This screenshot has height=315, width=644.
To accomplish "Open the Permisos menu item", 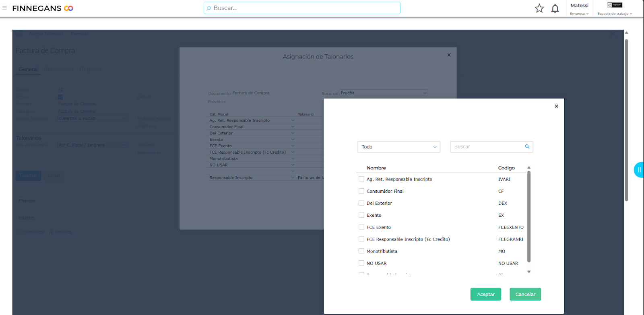I will (x=80, y=34).
